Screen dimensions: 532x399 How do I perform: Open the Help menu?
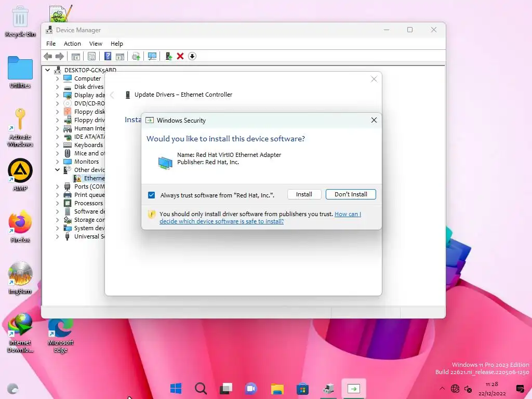coord(117,44)
